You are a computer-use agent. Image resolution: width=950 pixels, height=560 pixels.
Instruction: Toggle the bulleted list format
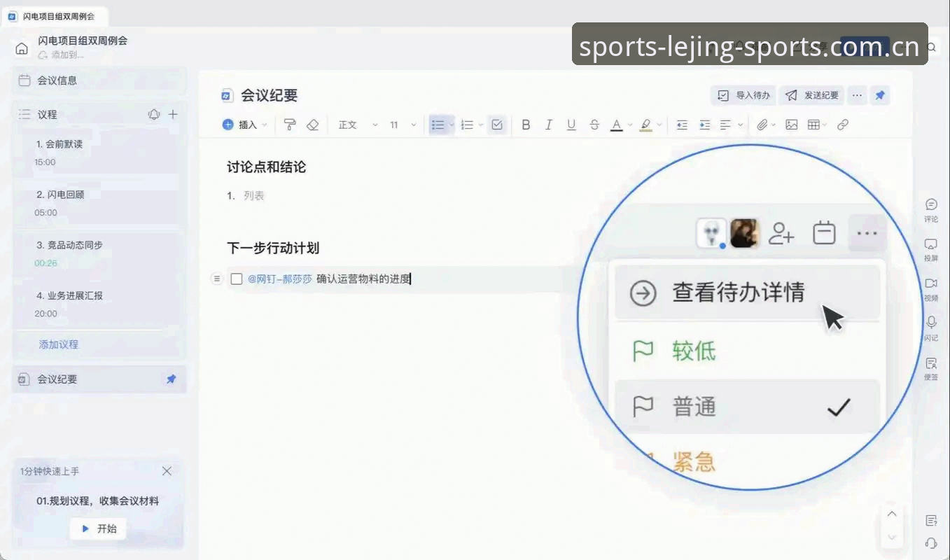pos(438,125)
